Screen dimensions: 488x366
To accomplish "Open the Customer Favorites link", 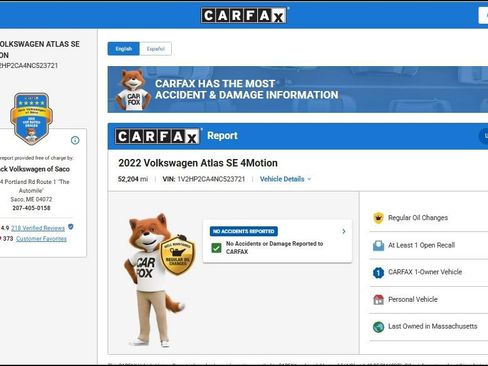I will (41, 239).
